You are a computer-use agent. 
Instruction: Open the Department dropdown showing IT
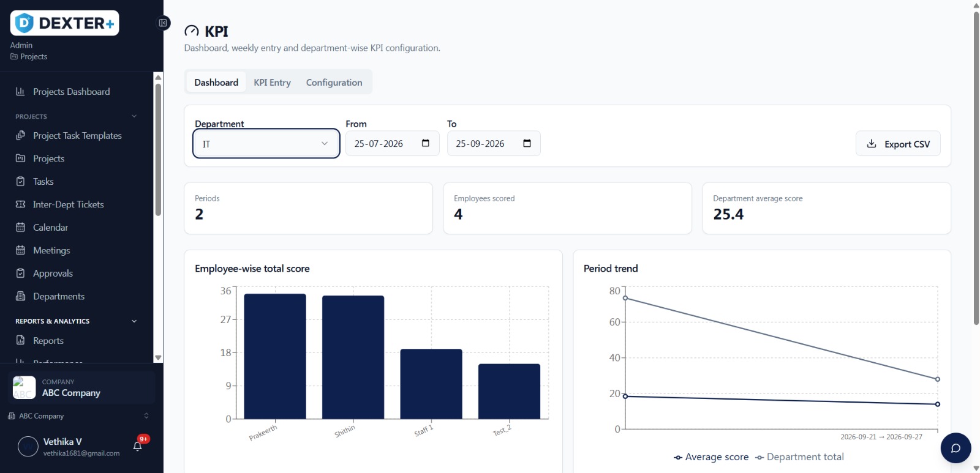click(266, 144)
